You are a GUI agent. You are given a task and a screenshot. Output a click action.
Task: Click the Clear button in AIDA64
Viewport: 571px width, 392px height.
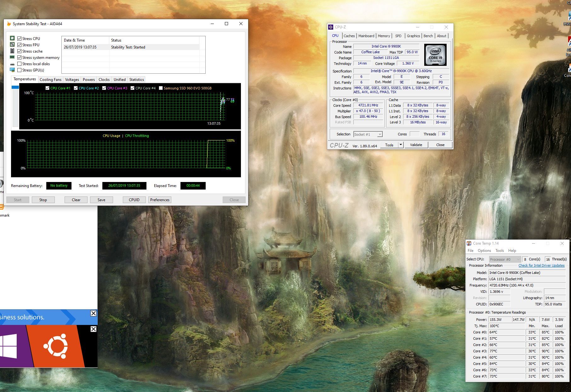[76, 200]
